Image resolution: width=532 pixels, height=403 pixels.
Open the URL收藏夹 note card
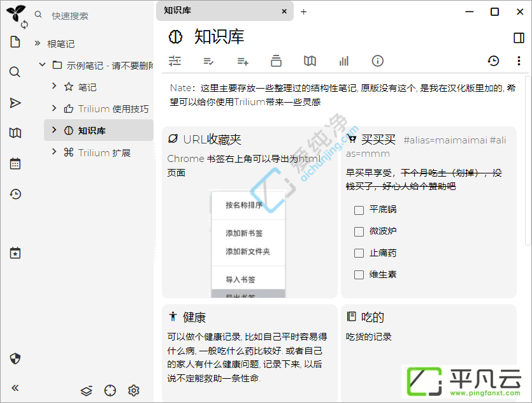tap(212, 140)
